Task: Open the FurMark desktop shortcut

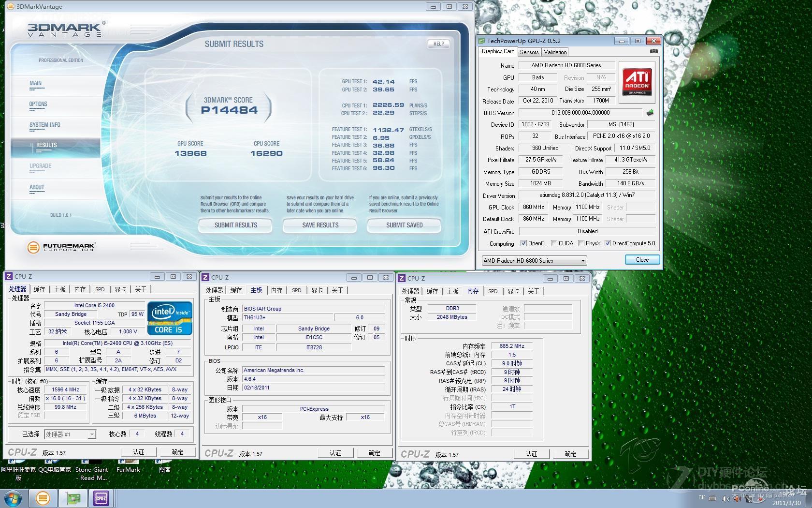Action: point(128,468)
